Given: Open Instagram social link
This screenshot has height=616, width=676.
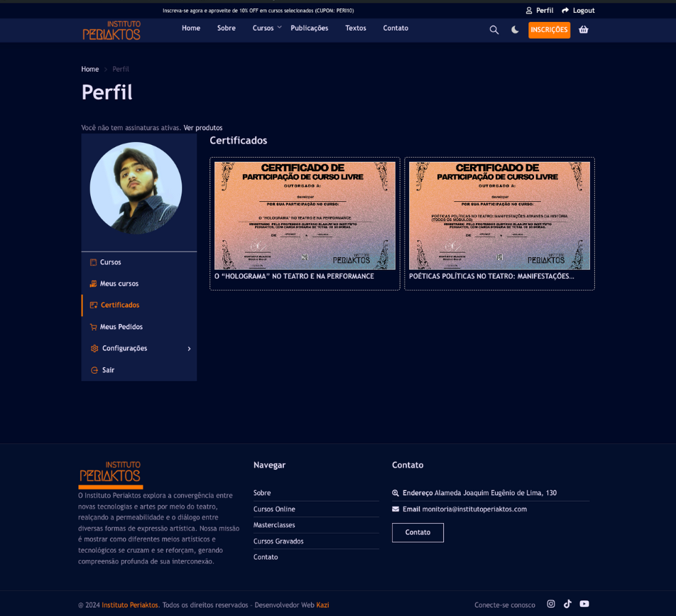Looking at the screenshot, I should 551,604.
